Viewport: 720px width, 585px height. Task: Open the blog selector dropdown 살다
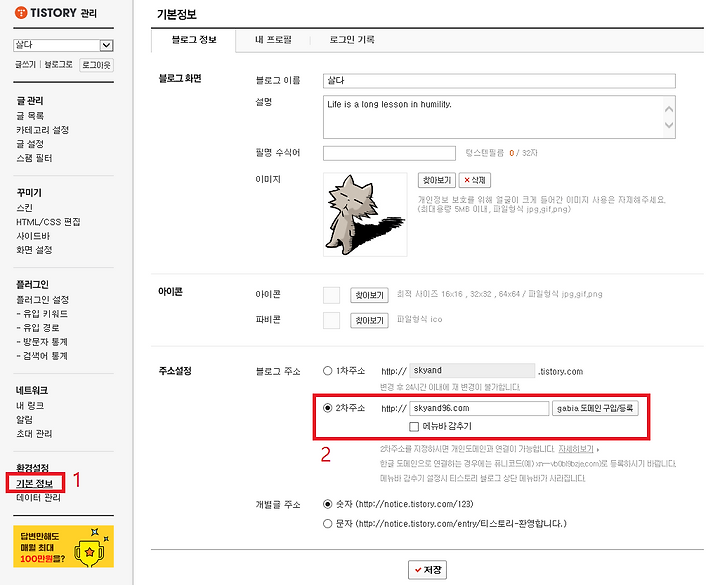coord(63,45)
